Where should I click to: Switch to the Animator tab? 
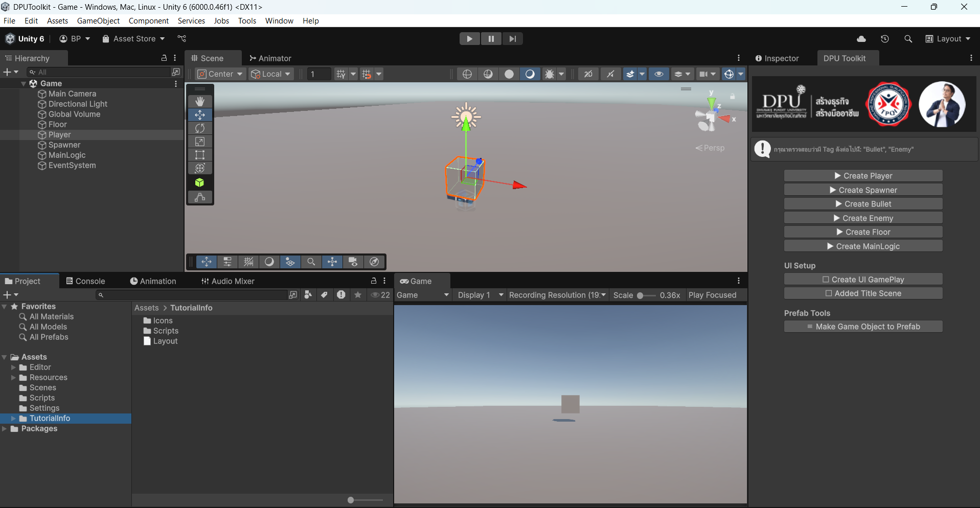270,58
